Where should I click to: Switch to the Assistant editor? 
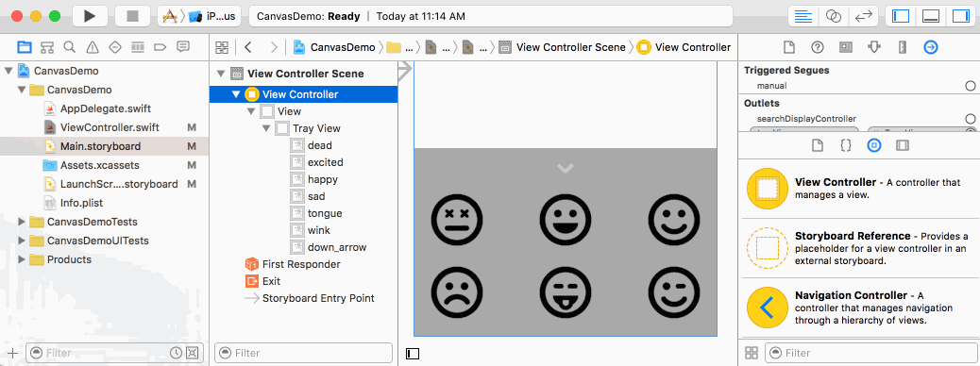coord(833,16)
